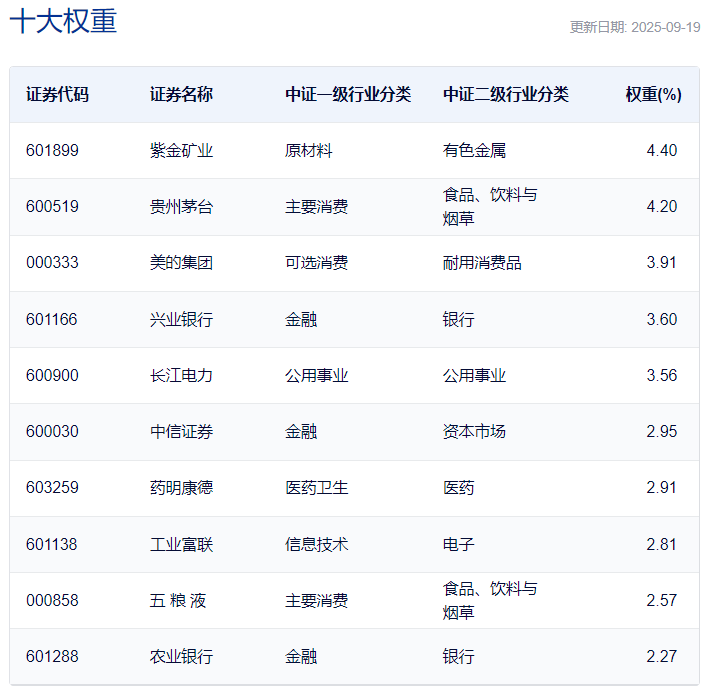Select the stock name 药明康德
Image resolution: width=709 pixels, height=698 pixels.
click(181, 488)
